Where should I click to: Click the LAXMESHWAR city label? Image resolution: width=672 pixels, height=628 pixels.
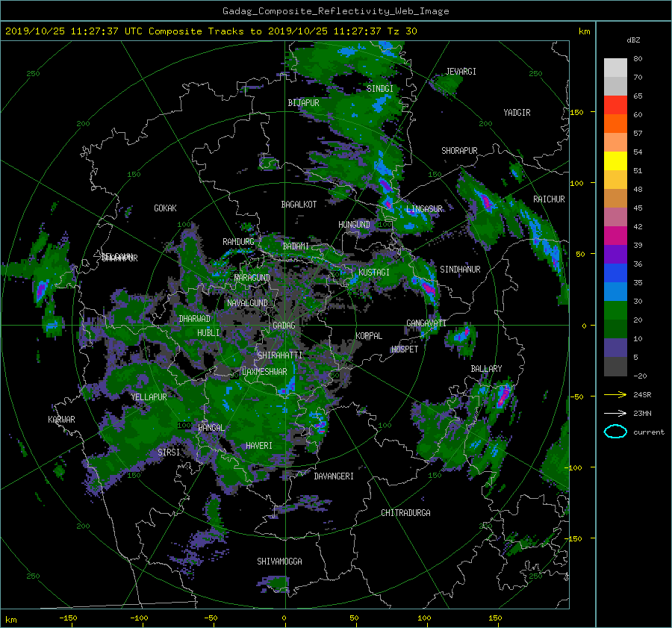pyautogui.click(x=264, y=372)
